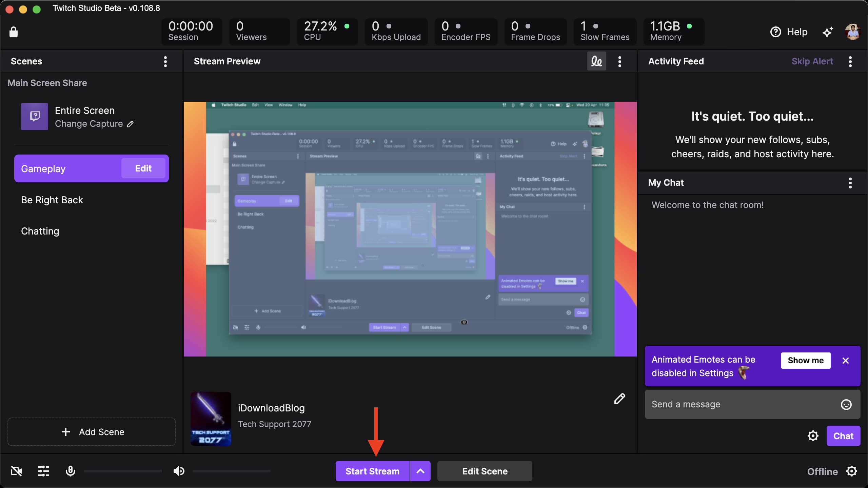Open chat settings gear icon
Screen dimensions: 868x488
[x=813, y=436]
